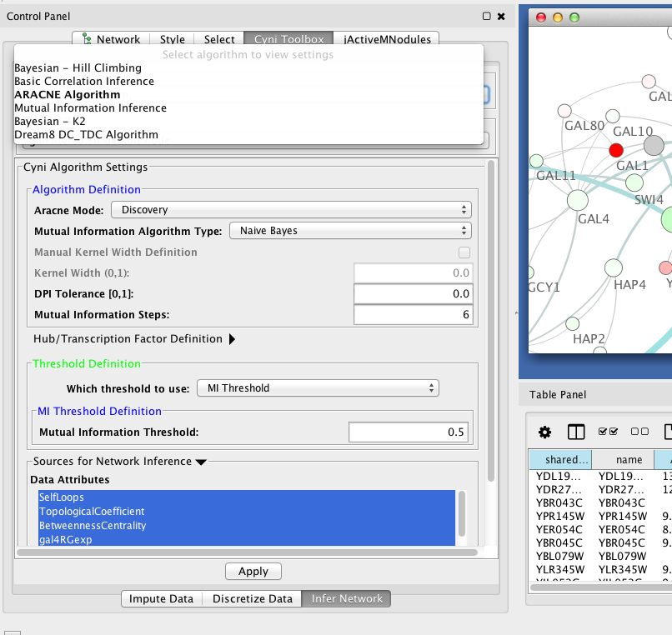
Task: Switch to the Discretize Data toggle
Action: [x=252, y=598]
